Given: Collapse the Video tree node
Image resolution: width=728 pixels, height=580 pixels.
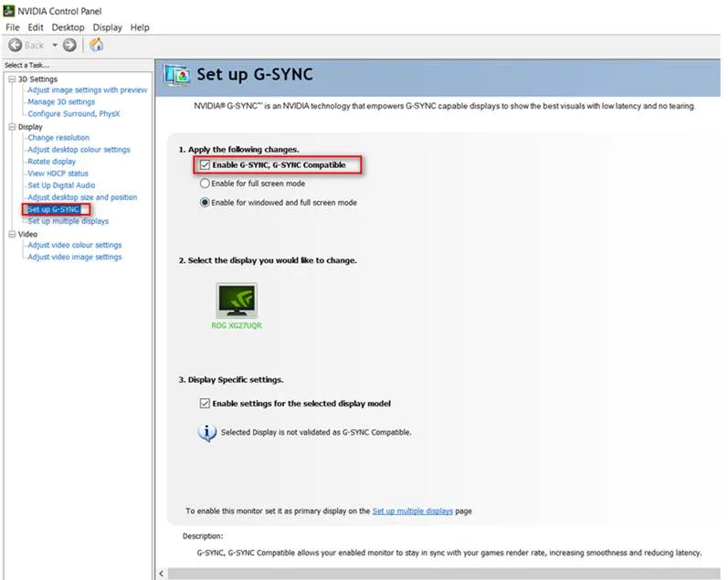Looking at the screenshot, I should 11,234.
